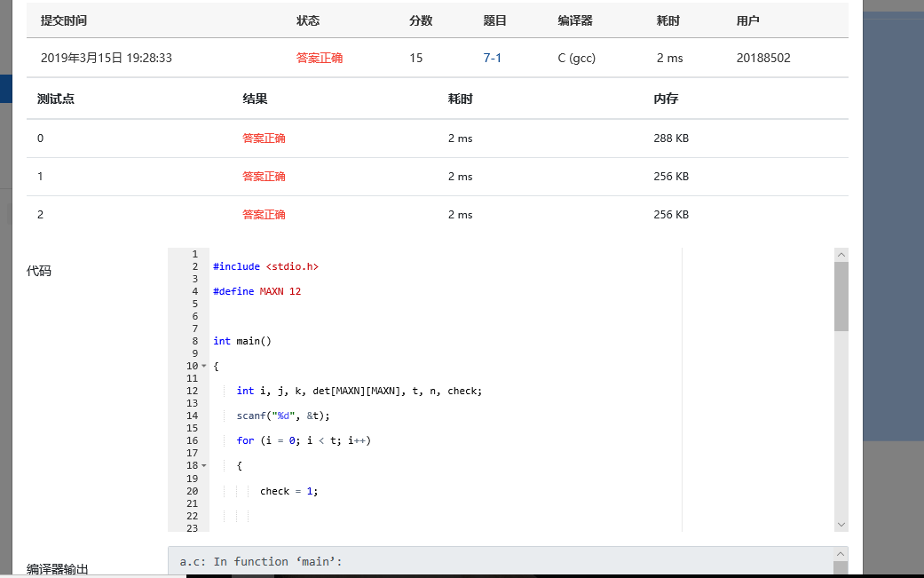Click test point 1 result 答案正确
Screen dimensions: 924x578
[x=264, y=177]
